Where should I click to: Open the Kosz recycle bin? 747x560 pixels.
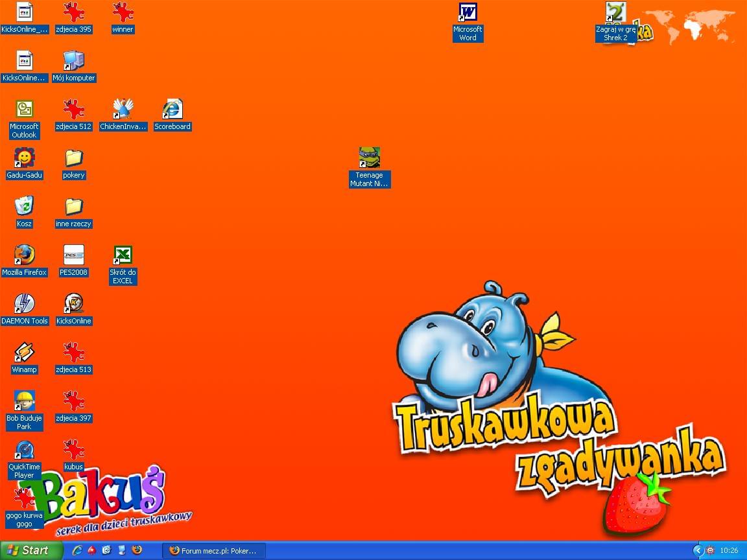pos(24,212)
